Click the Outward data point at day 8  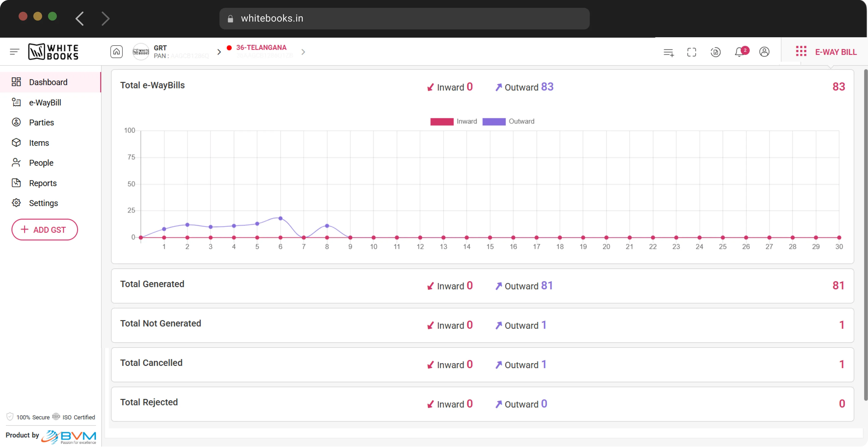327,226
